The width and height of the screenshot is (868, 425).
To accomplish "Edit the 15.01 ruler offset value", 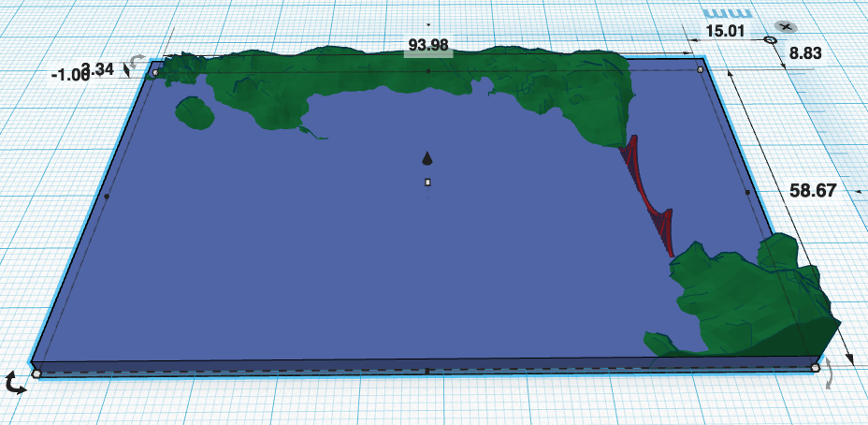I will 725,31.
